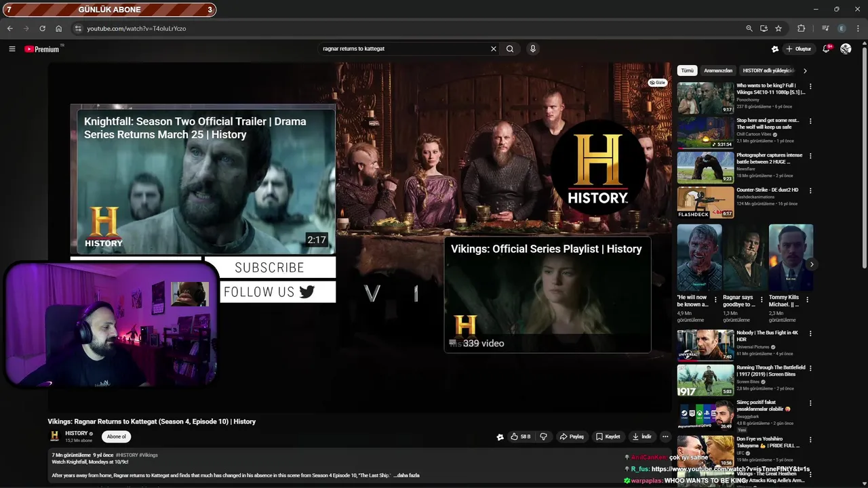The image size is (868, 488).
Task: Open the YouTube hamburger guide menu
Action: coord(12,49)
